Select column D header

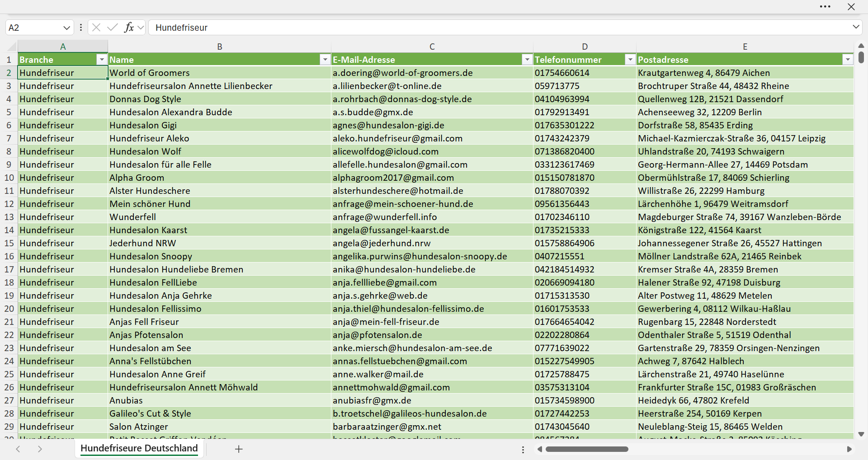point(585,47)
